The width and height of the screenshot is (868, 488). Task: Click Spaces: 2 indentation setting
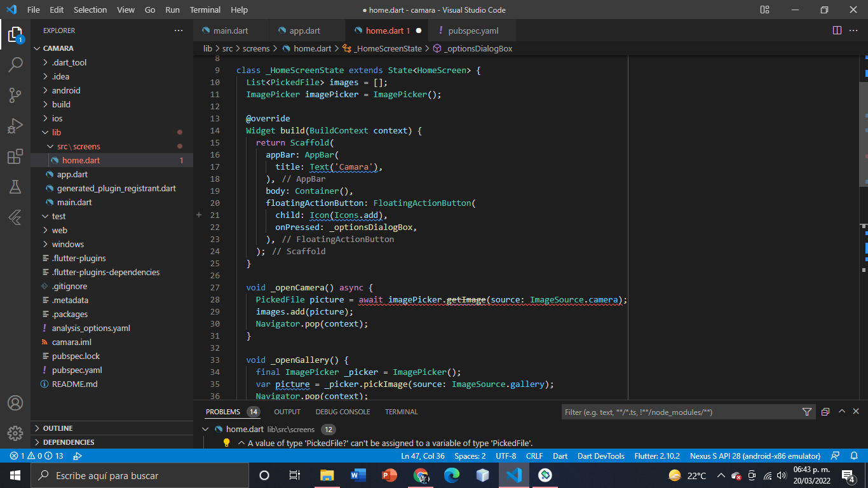470,456
